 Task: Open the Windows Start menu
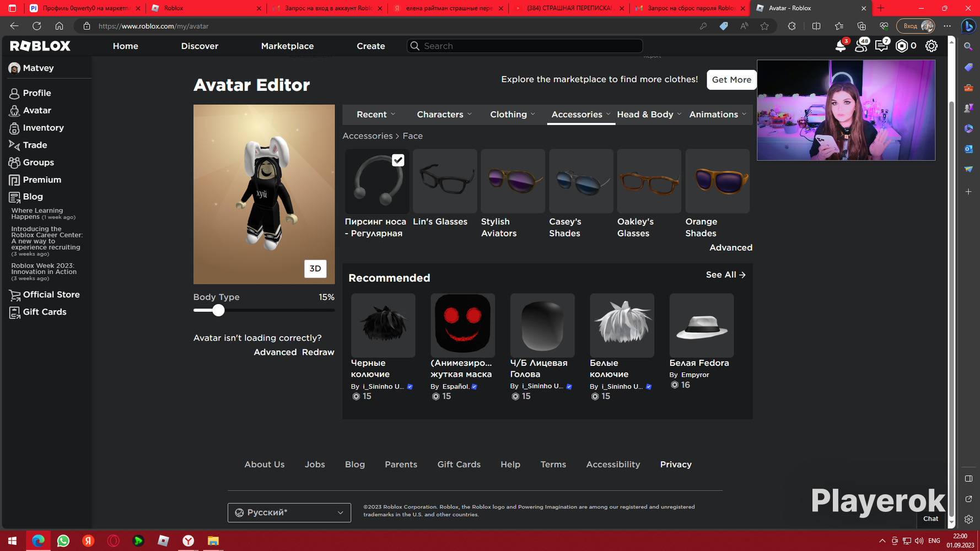[x=13, y=541]
